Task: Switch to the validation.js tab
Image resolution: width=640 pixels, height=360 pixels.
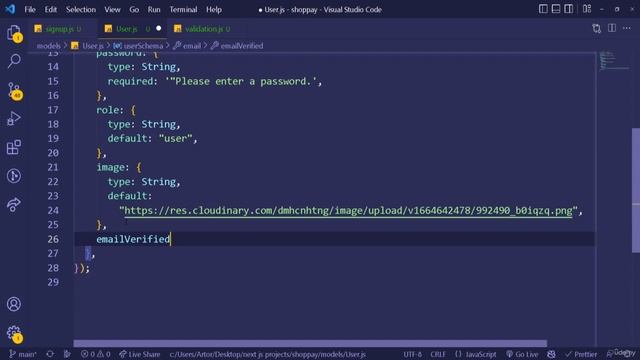Action: point(203,29)
